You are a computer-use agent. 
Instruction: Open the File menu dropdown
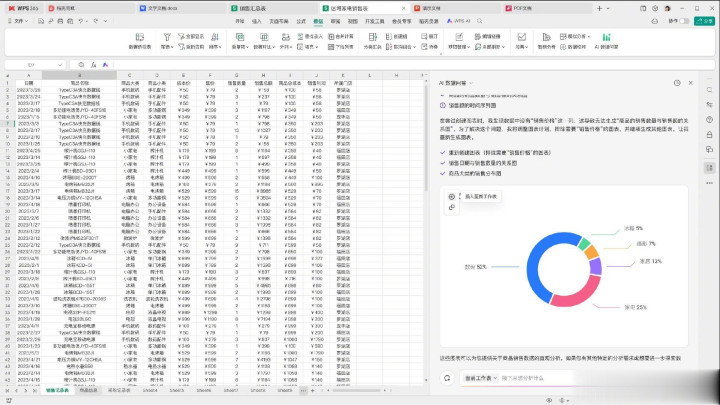pos(18,21)
